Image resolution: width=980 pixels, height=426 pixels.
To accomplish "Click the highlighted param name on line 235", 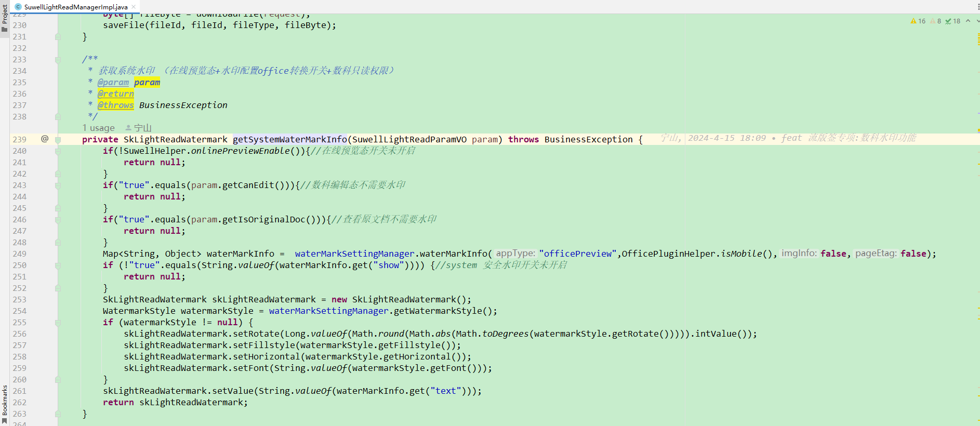I will point(147,82).
